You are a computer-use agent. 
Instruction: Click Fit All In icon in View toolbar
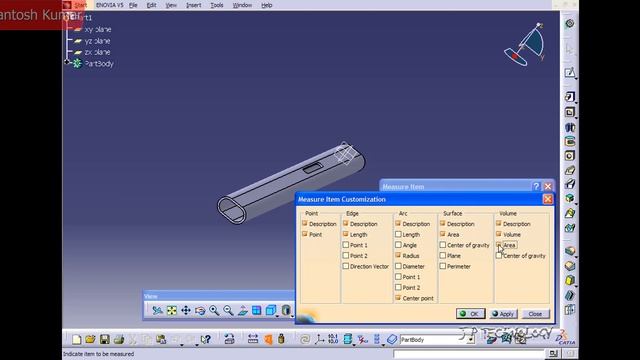point(172,311)
